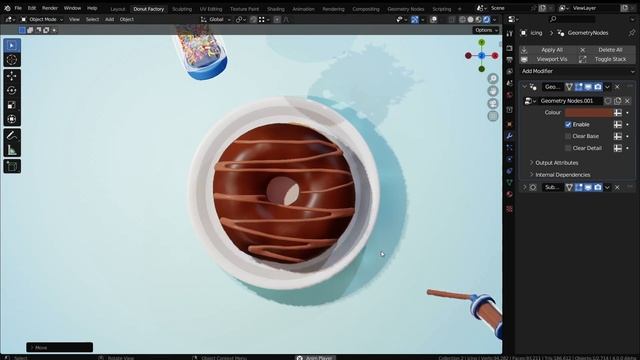Switch to the Geometry Nodes workspace tab

[x=406, y=9]
